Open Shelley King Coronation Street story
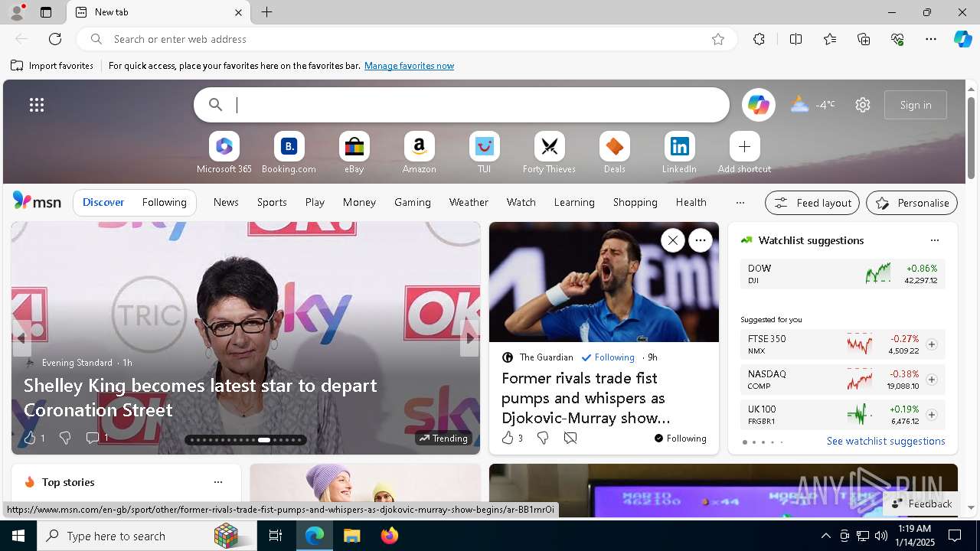This screenshot has height=551, width=980. click(x=200, y=397)
